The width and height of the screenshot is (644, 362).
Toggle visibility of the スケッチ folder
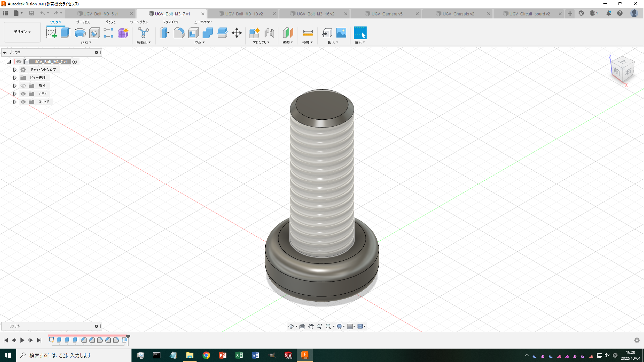coord(23,102)
